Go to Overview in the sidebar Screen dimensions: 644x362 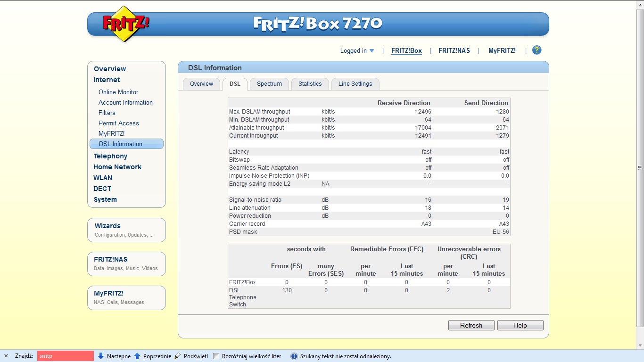110,69
